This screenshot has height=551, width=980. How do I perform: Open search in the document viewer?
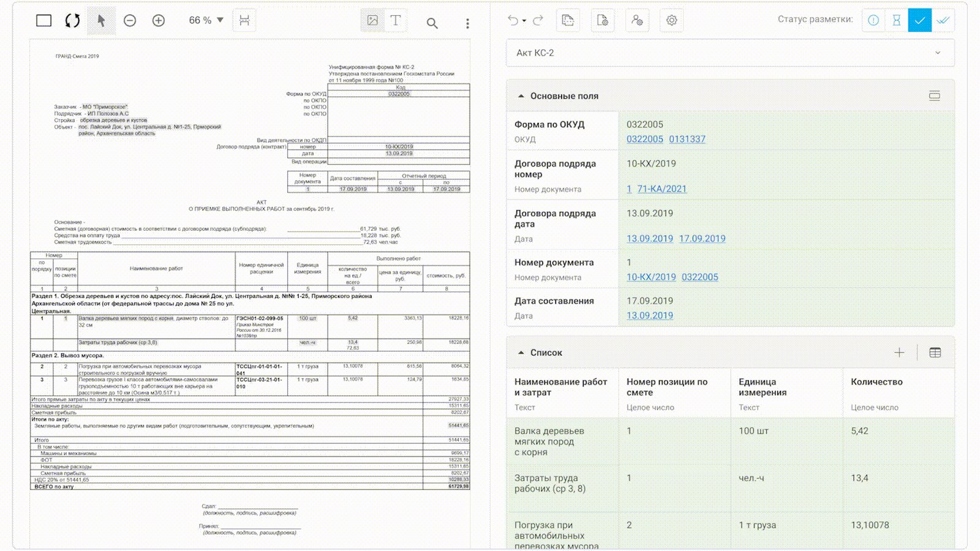pyautogui.click(x=432, y=23)
